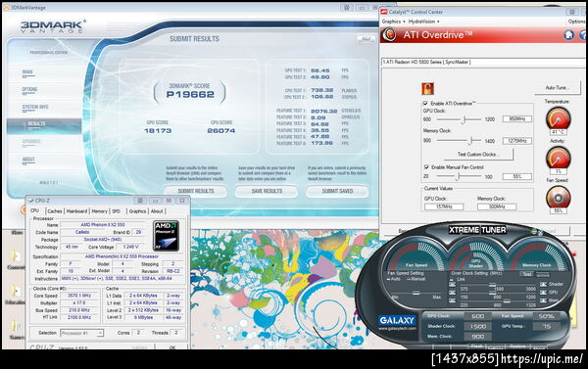Open the Options menu in Catalyst
The height and width of the screenshot is (369, 588).
[577, 22]
